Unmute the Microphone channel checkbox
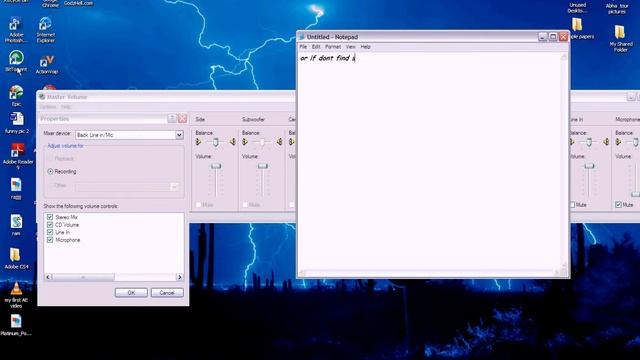 (x=618, y=204)
